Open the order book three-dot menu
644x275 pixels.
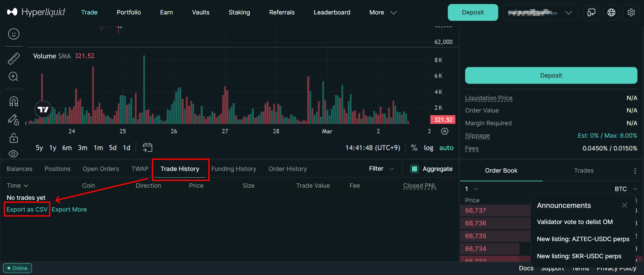[x=635, y=171]
